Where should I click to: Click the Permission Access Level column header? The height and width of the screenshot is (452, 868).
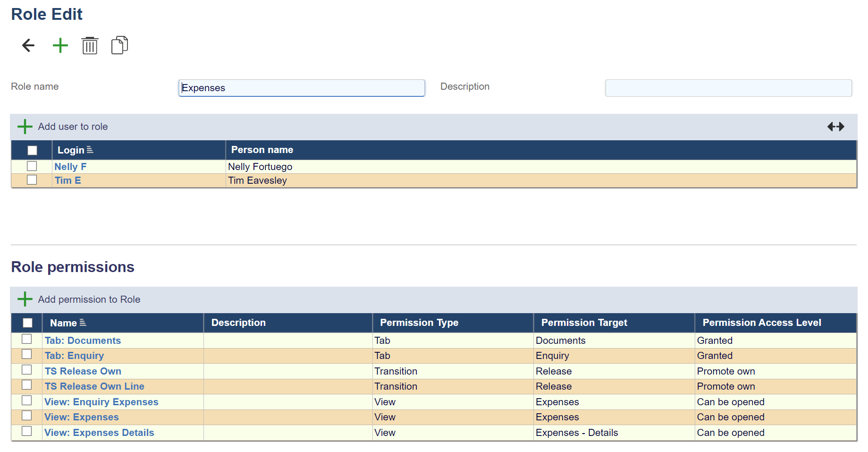point(761,323)
